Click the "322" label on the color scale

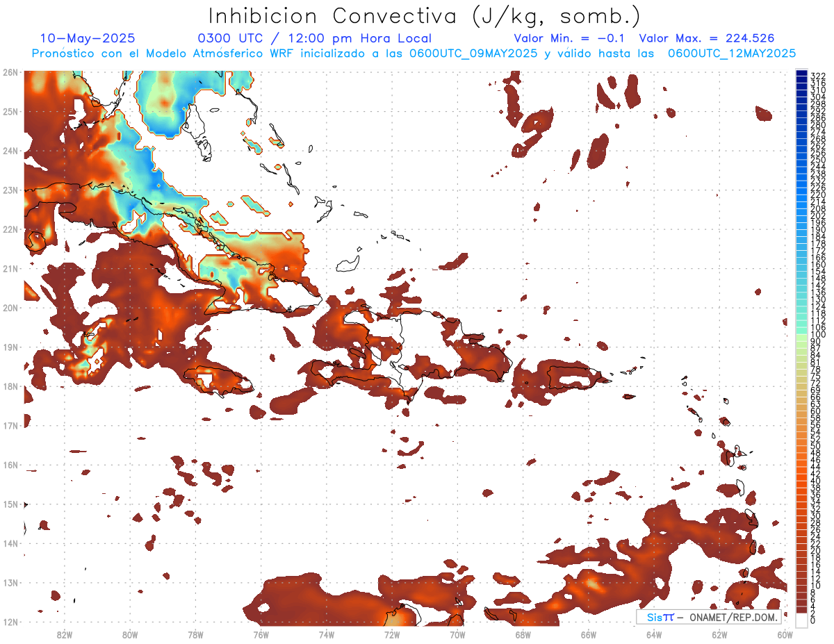817,76
